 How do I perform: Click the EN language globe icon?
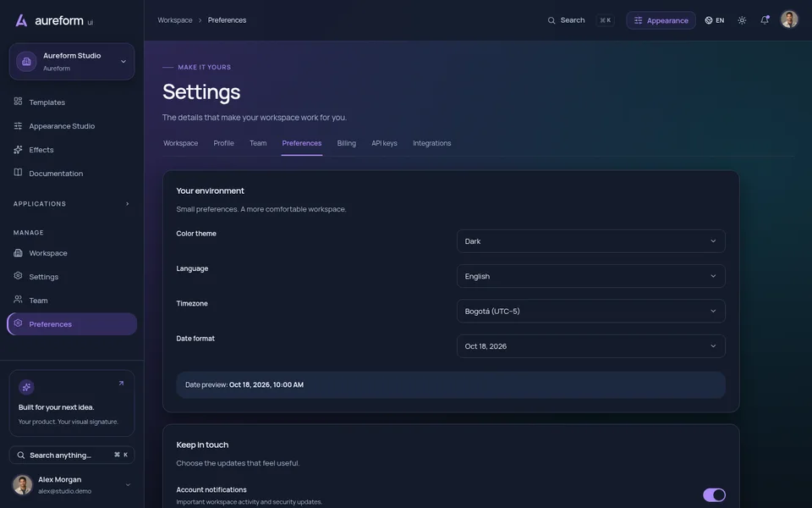(709, 20)
